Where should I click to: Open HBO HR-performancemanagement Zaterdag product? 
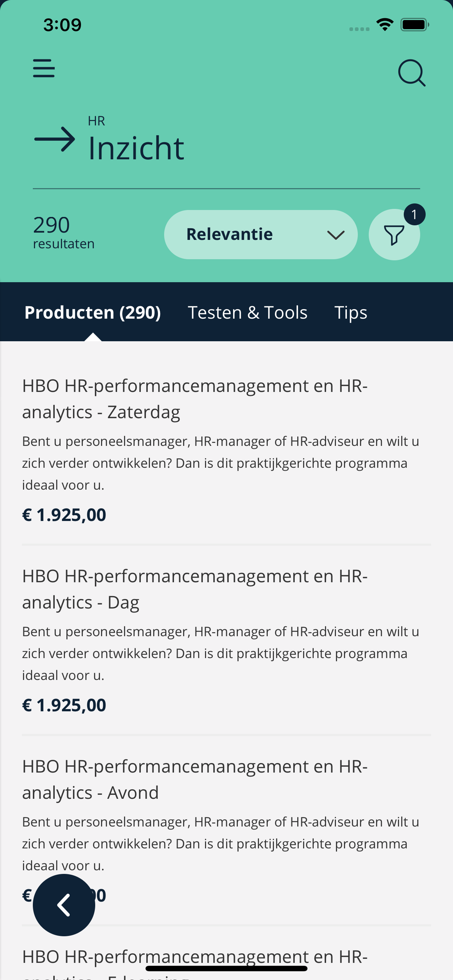click(x=195, y=399)
